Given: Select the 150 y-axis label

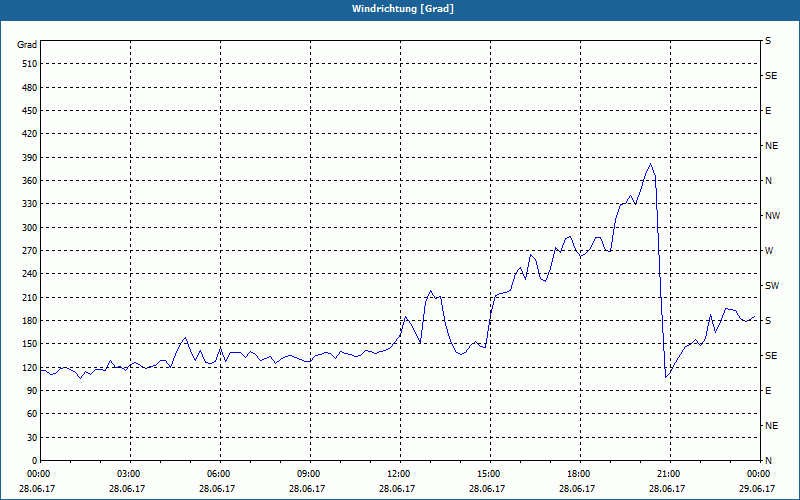Looking at the screenshot, I should tap(30, 344).
